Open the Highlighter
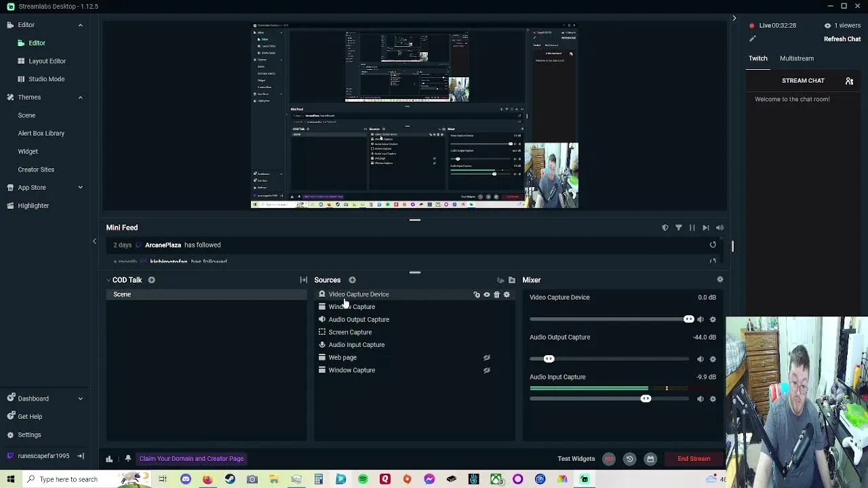 pos(33,205)
